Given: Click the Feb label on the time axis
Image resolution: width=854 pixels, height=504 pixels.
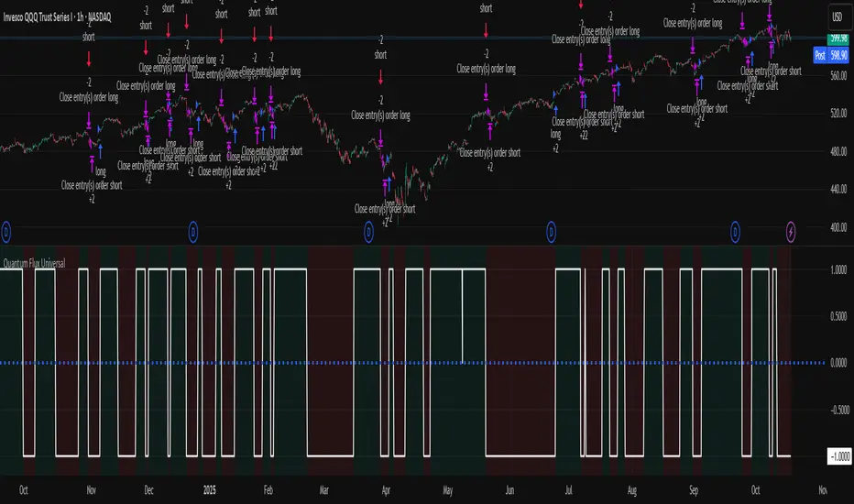Looking at the screenshot, I should (x=268, y=490).
